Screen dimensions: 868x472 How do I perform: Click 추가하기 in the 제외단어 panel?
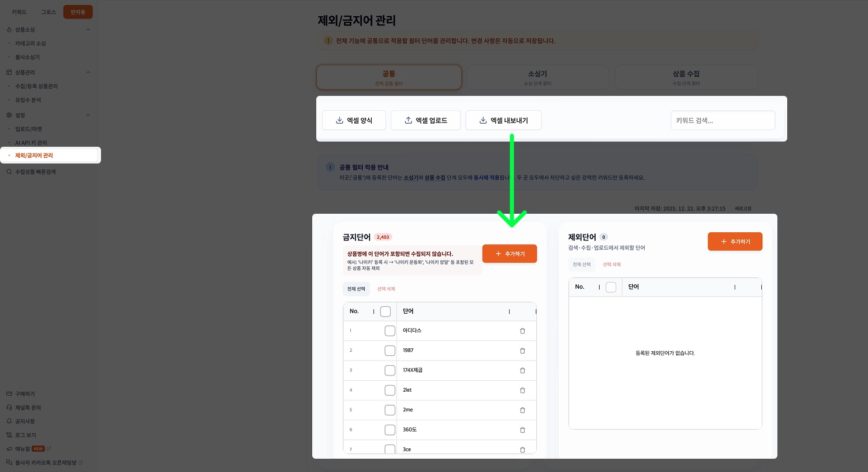(x=735, y=241)
